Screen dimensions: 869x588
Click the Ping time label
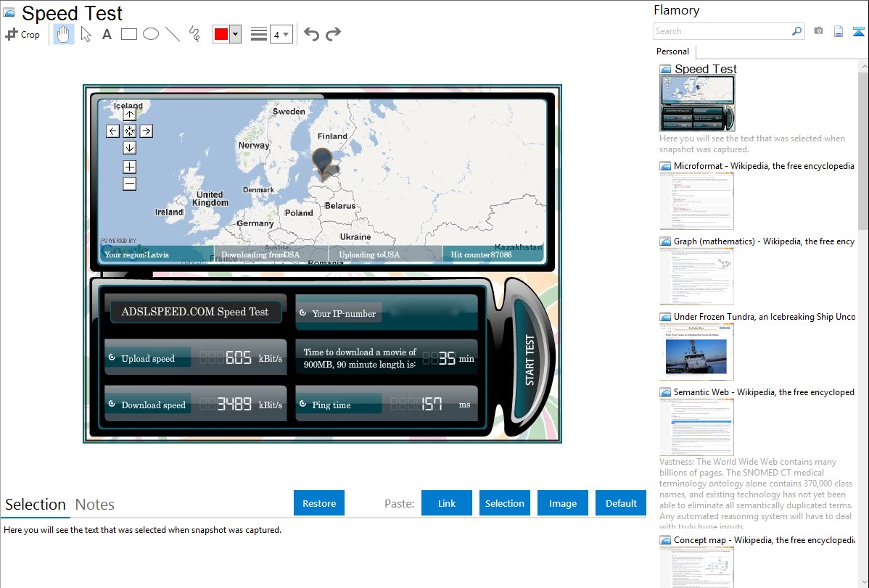pos(331,405)
